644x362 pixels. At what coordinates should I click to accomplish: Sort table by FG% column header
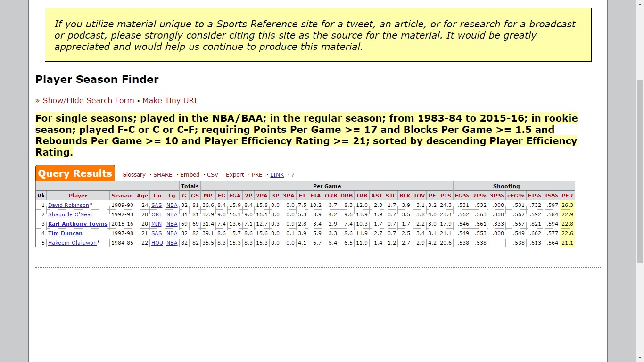pyautogui.click(x=462, y=196)
